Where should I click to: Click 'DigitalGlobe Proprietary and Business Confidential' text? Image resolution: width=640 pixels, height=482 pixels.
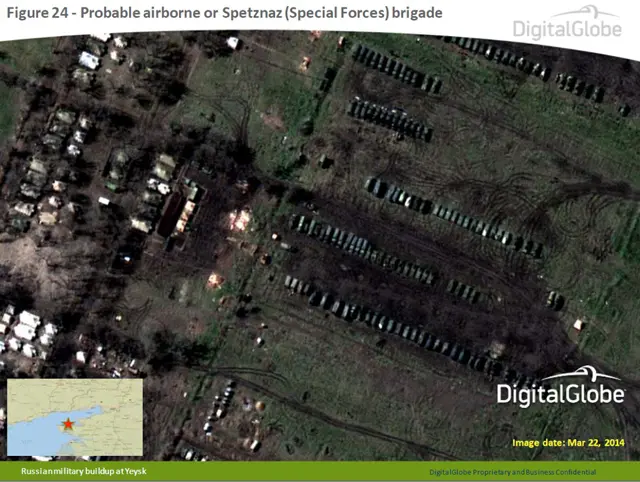(512, 472)
